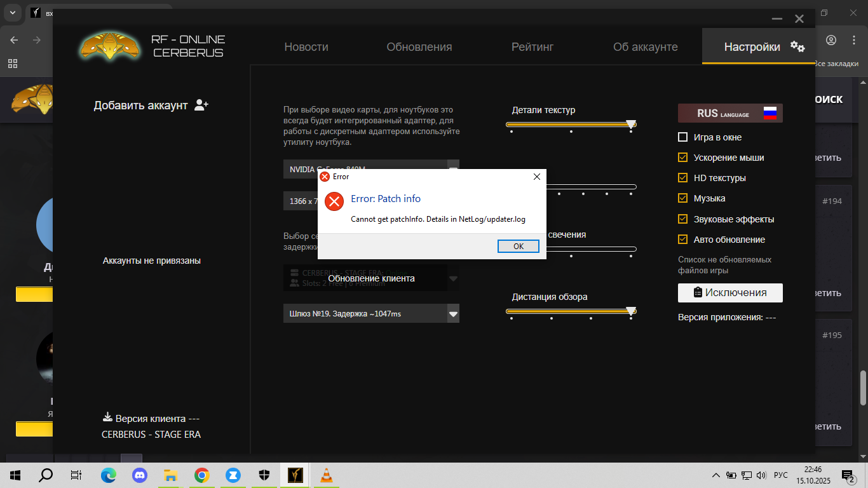Disable the Авто обновление checkbox
The image size is (868, 488).
point(683,240)
